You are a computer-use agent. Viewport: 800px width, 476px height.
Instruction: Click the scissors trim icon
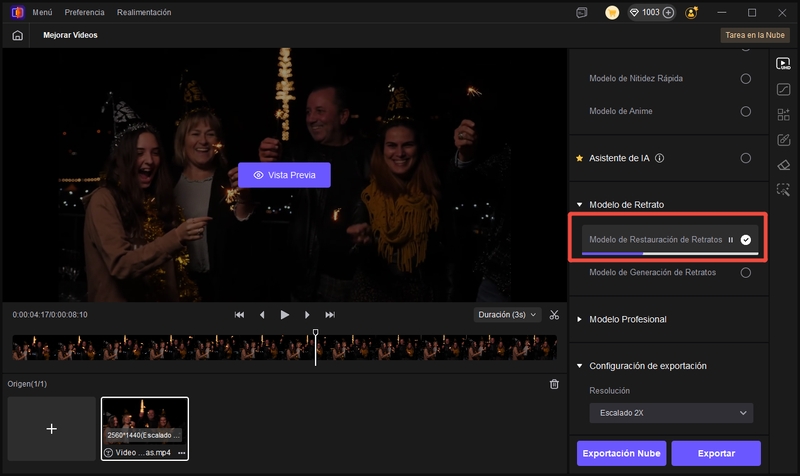555,314
